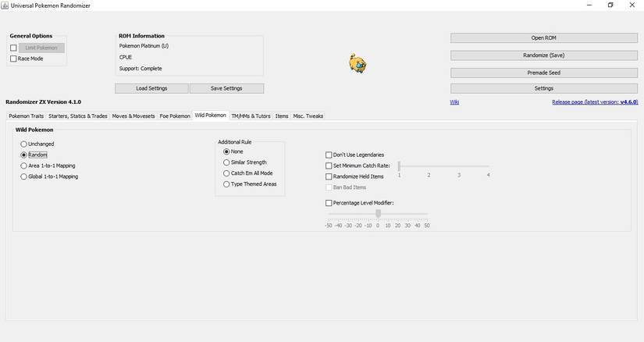Enable Percentage Level Modifier checkbox
Viewport: 644px width, 342px height.
[329, 203]
